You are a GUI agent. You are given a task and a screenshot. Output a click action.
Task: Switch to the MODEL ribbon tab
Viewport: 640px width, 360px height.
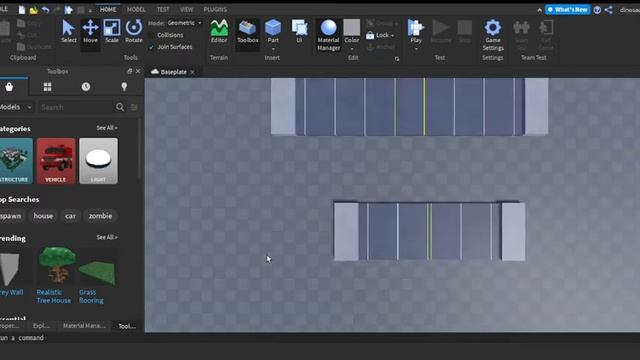(x=136, y=9)
